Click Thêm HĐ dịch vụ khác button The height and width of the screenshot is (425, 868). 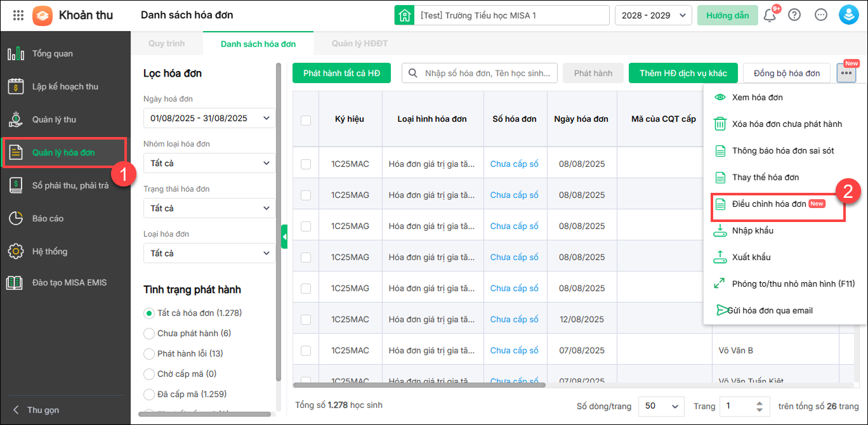(x=683, y=74)
